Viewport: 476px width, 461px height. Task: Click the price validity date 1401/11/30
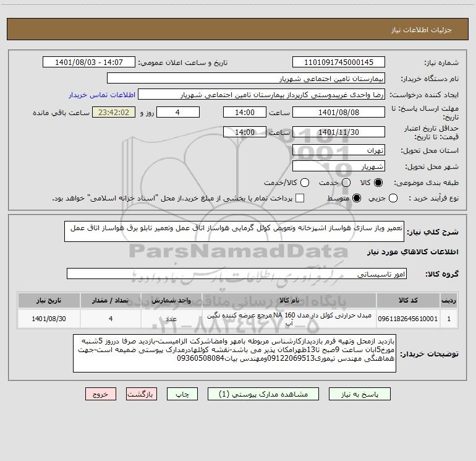(x=339, y=132)
